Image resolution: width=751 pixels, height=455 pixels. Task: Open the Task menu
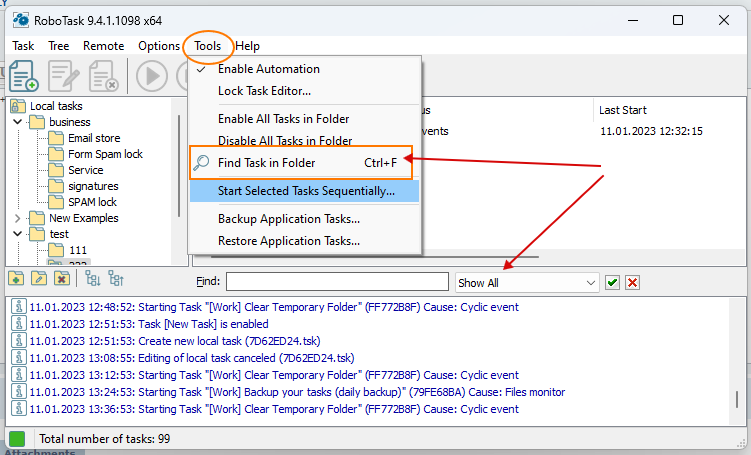tap(23, 46)
